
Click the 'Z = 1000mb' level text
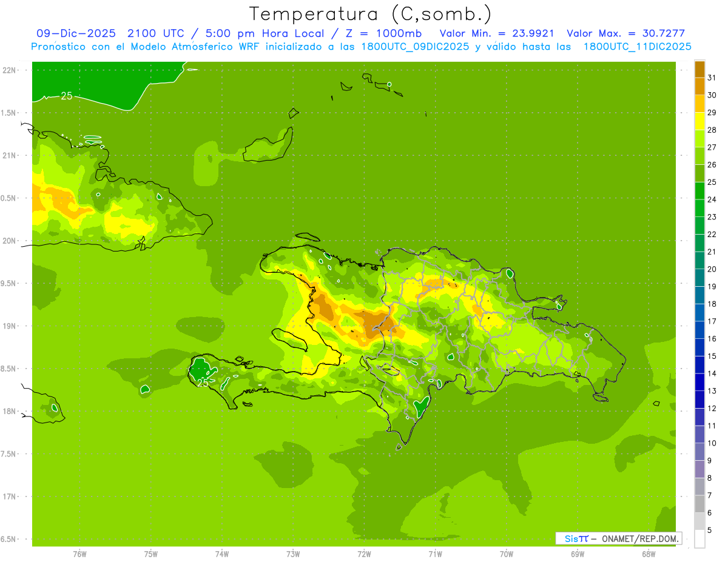coord(381,33)
